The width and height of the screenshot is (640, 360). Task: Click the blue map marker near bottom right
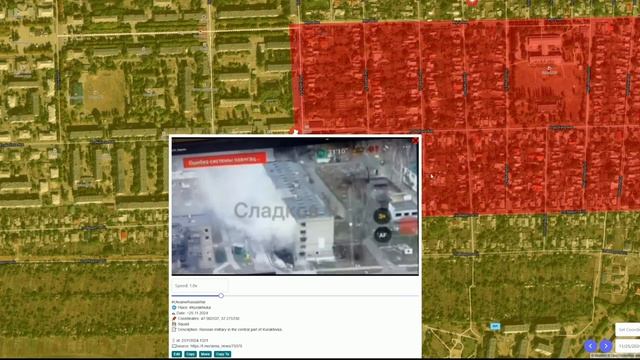click(495, 327)
